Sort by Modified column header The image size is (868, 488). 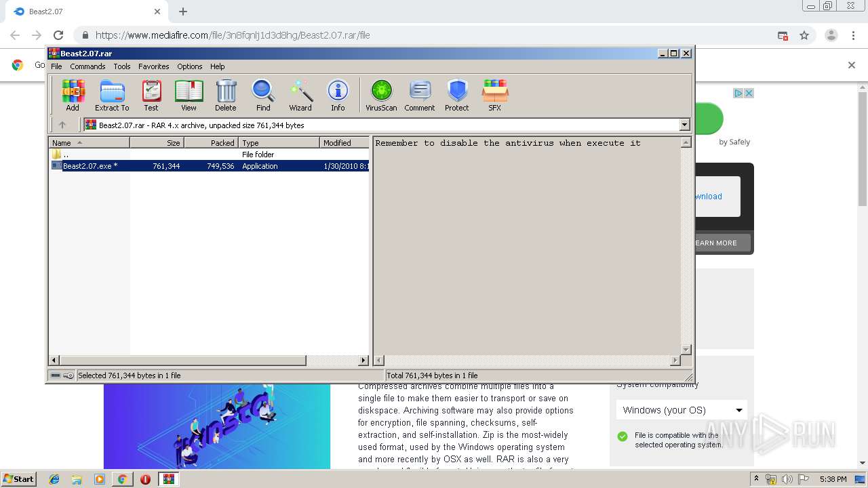(344, 142)
